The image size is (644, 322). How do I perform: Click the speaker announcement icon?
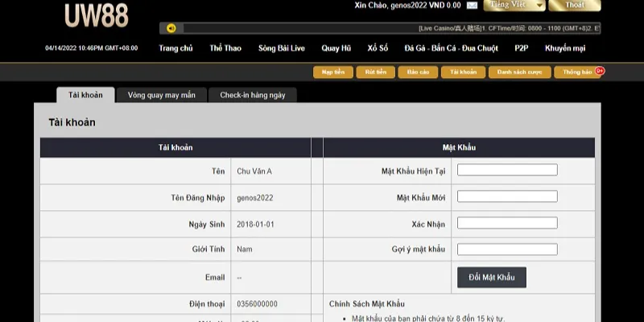point(171,28)
